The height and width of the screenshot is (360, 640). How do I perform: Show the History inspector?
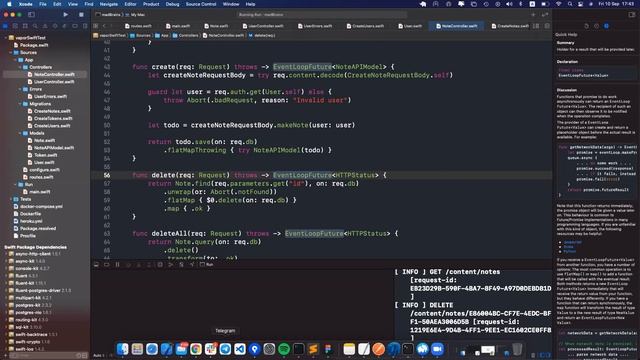[x=596, y=26]
